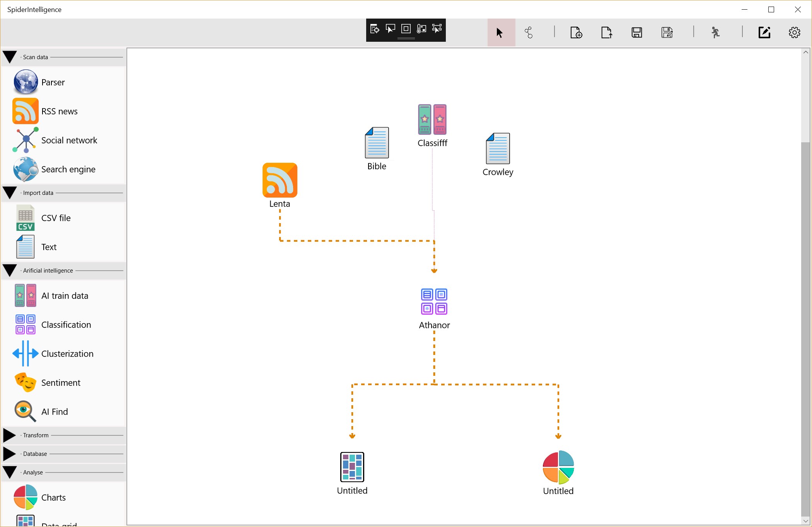Expand the Database section
Viewport: 812px width, 527px height.
click(x=10, y=454)
